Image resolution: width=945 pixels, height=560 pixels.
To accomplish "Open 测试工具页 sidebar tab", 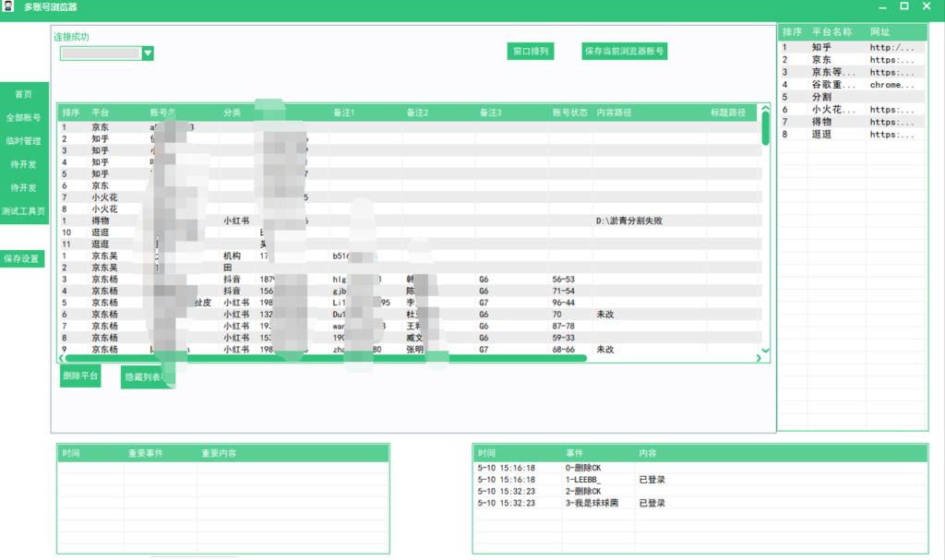I will (x=24, y=211).
